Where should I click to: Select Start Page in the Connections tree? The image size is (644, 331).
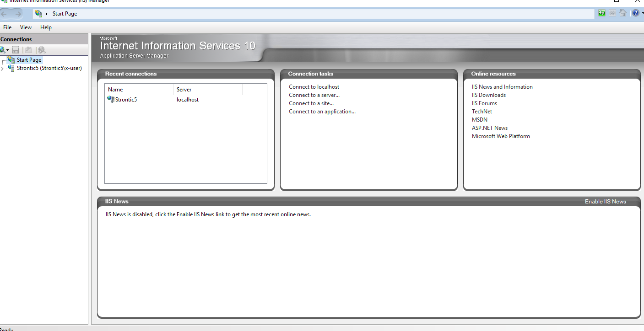tap(29, 60)
